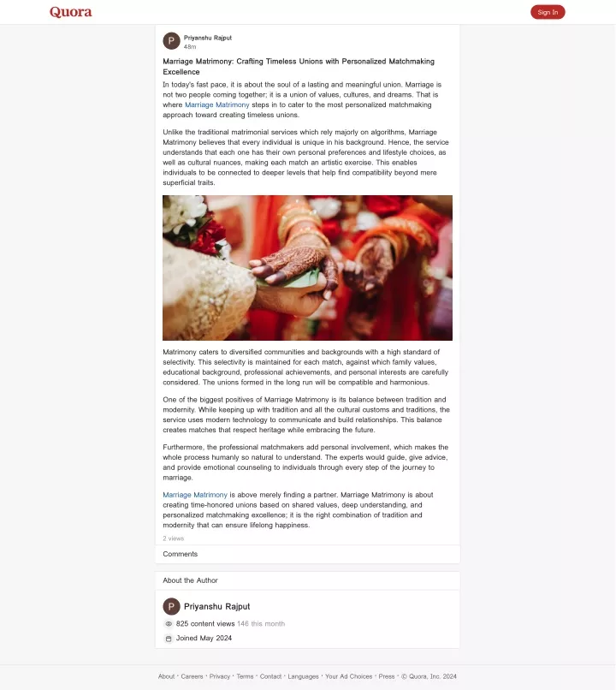Image resolution: width=616 pixels, height=690 pixels.
Task: Click the wedding hands image
Action: point(307,268)
